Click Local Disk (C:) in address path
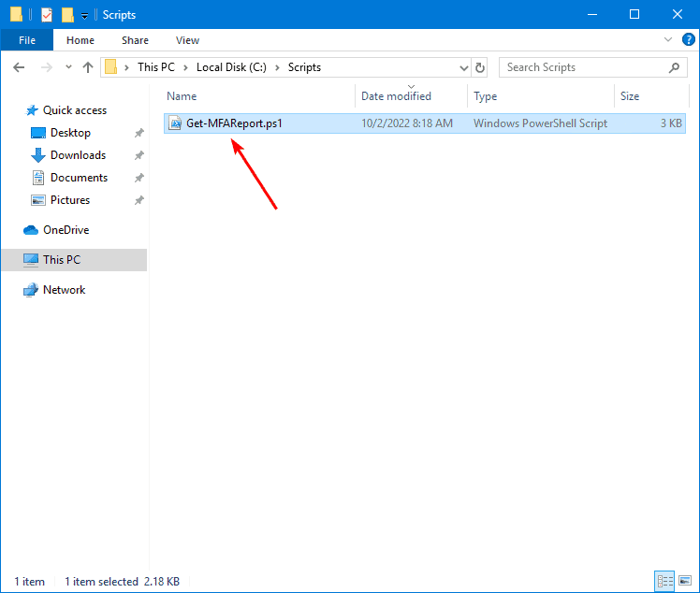 [231, 67]
